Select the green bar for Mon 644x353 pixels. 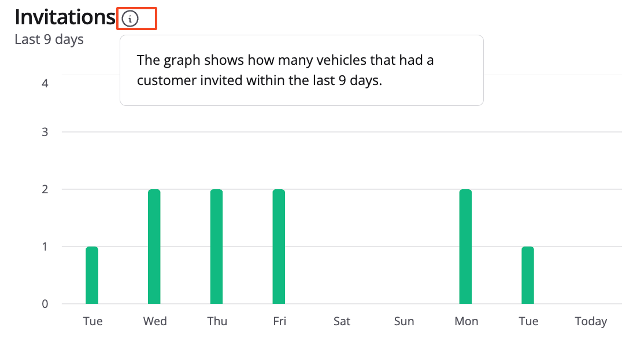(465, 247)
